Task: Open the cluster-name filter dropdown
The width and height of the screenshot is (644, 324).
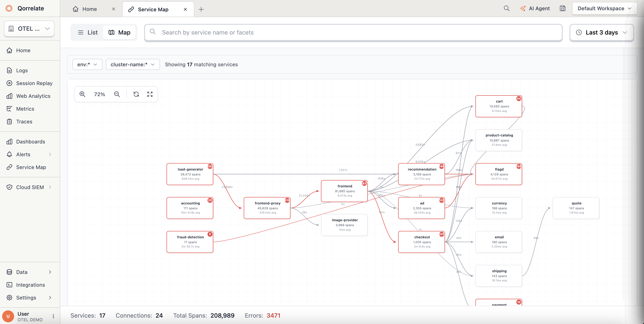Action: pyautogui.click(x=133, y=64)
